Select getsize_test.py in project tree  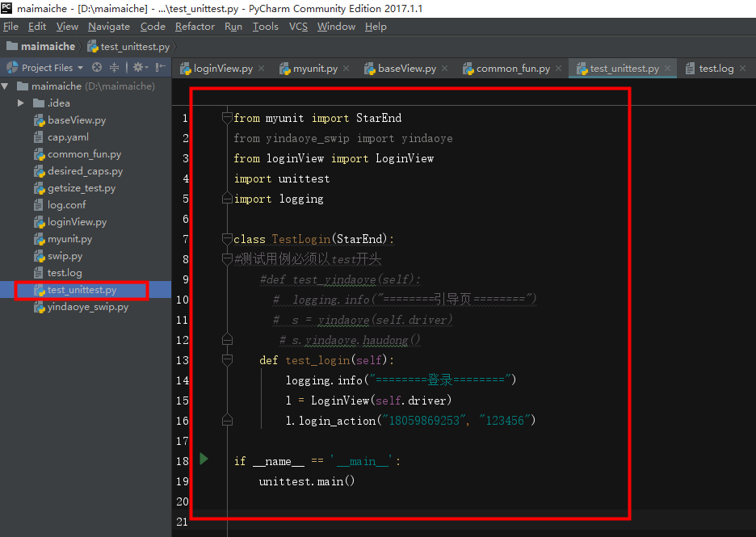(x=81, y=188)
